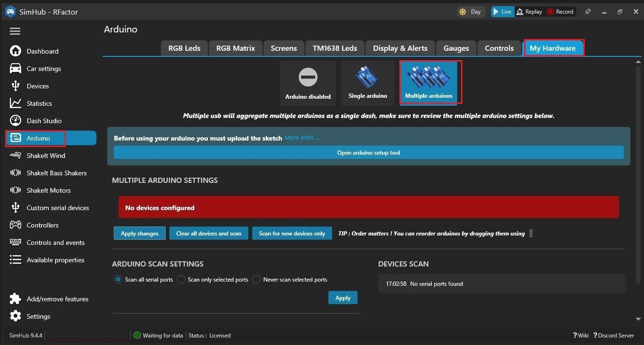Click the Custom serial devices USB icon
Viewport: 644px width, 345px height.
click(16, 207)
